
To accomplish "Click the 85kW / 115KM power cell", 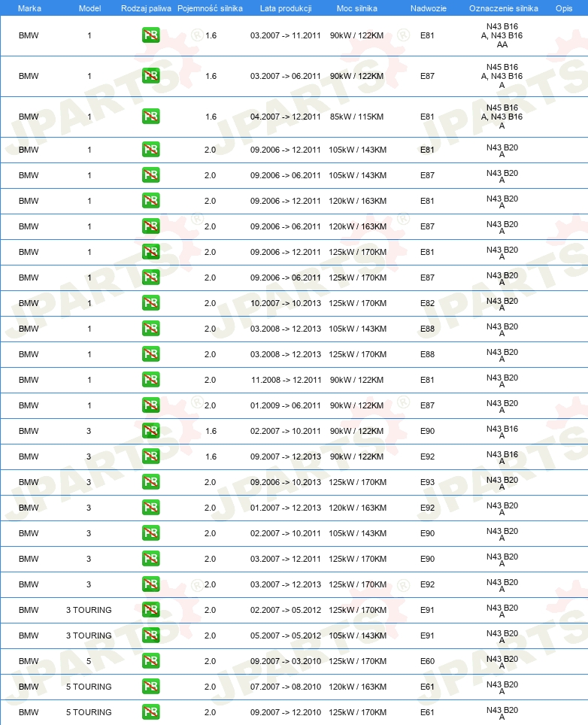I will pyautogui.click(x=357, y=117).
